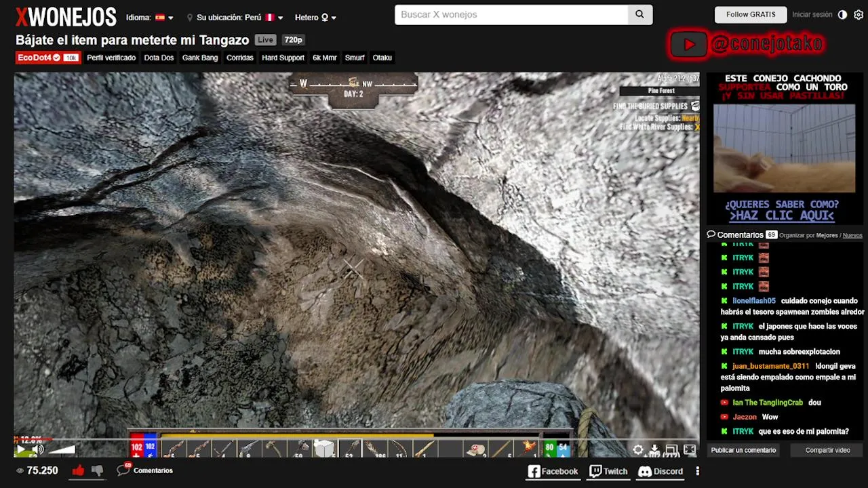868x488 pixels.
Task: Click the verified badge next to EcoDot4
Action: [56, 58]
